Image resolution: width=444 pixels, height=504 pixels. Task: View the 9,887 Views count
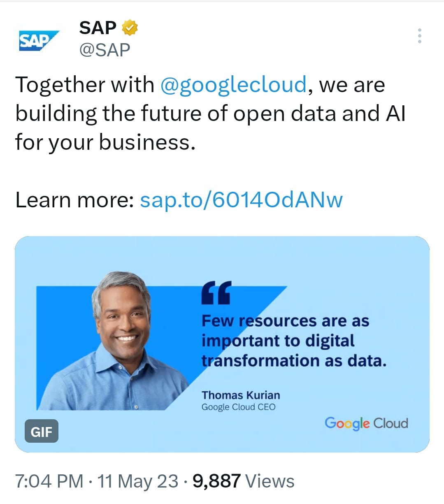click(243, 481)
